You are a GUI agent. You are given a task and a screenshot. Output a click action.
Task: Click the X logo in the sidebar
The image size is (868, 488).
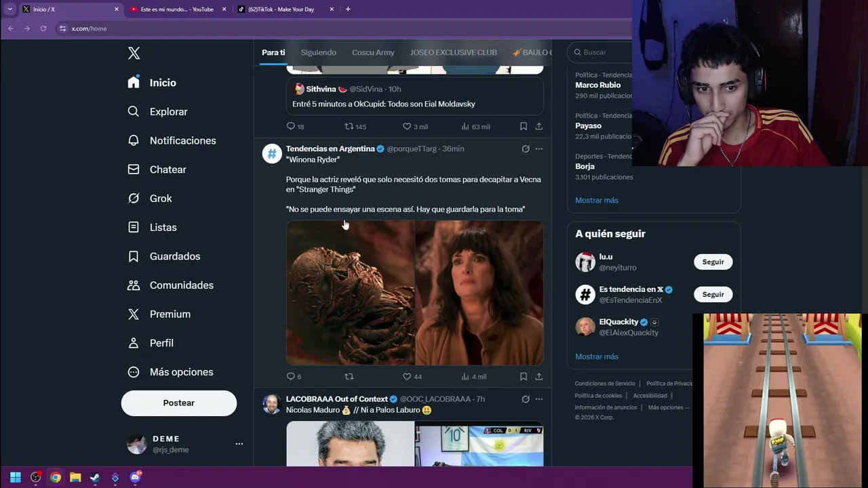[134, 54]
